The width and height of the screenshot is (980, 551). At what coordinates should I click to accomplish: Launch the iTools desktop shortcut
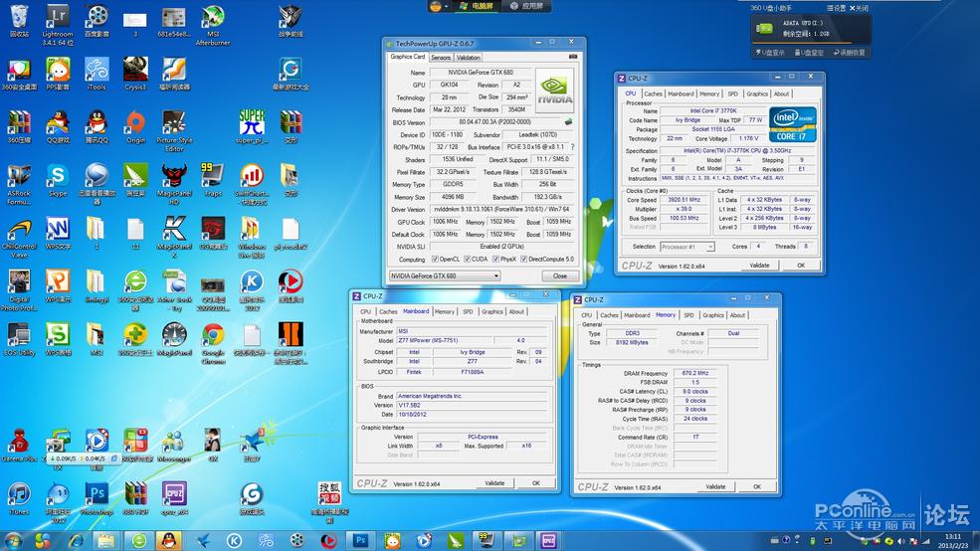click(x=97, y=74)
